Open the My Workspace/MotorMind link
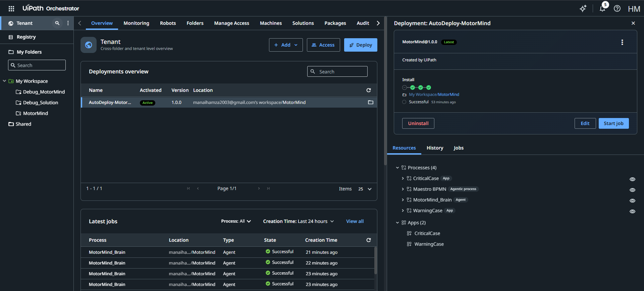 434,95
